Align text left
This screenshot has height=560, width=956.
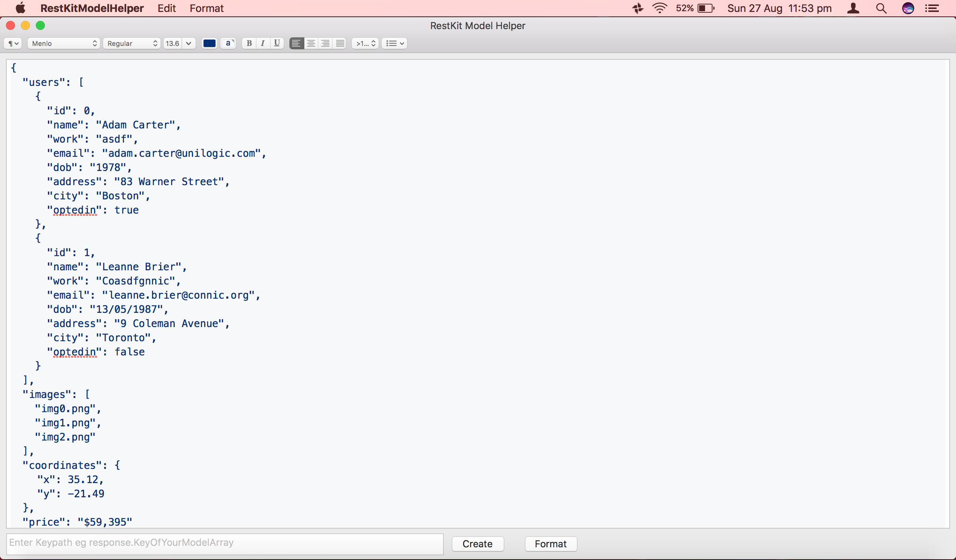pos(296,44)
